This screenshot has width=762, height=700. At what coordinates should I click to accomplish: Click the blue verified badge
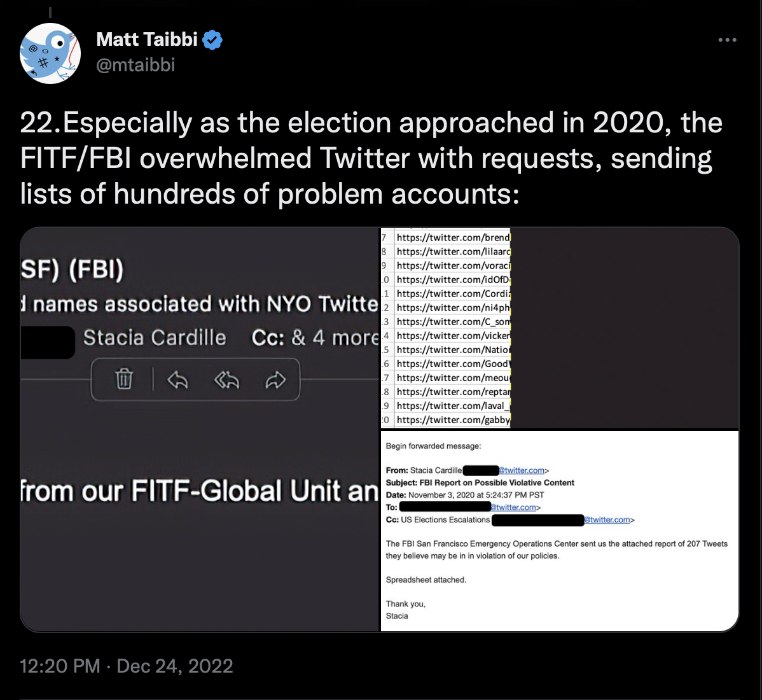212,40
